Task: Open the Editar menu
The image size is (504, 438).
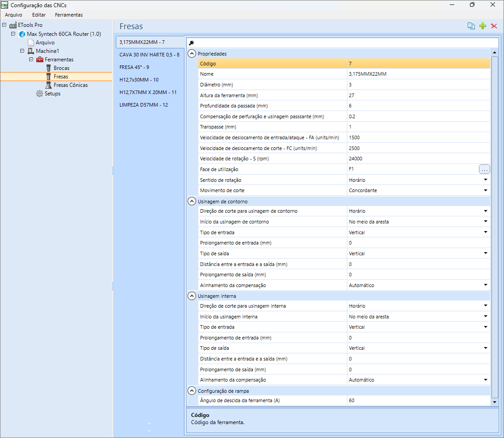Action: pyautogui.click(x=39, y=15)
